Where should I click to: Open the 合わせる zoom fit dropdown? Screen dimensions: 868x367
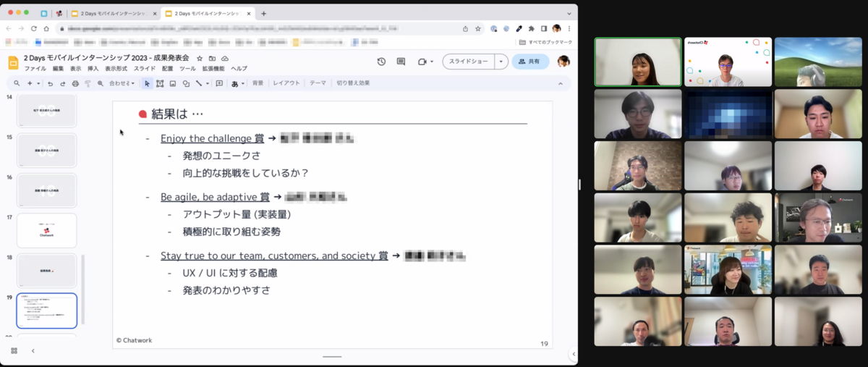click(122, 83)
